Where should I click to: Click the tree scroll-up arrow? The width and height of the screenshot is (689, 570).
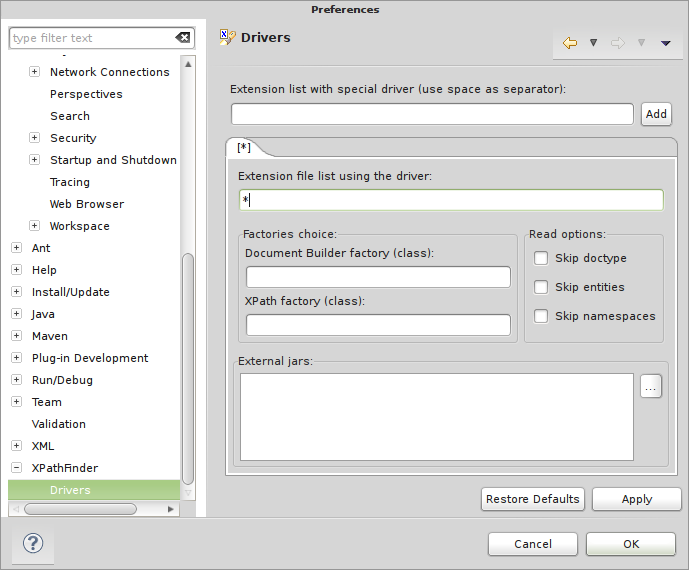[188, 64]
